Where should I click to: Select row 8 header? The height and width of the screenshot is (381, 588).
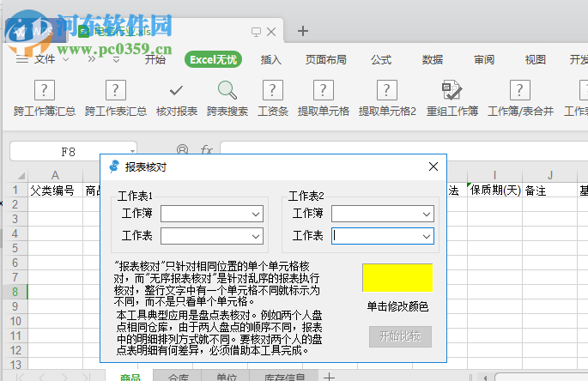pyautogui.click(x=15, y=292)
